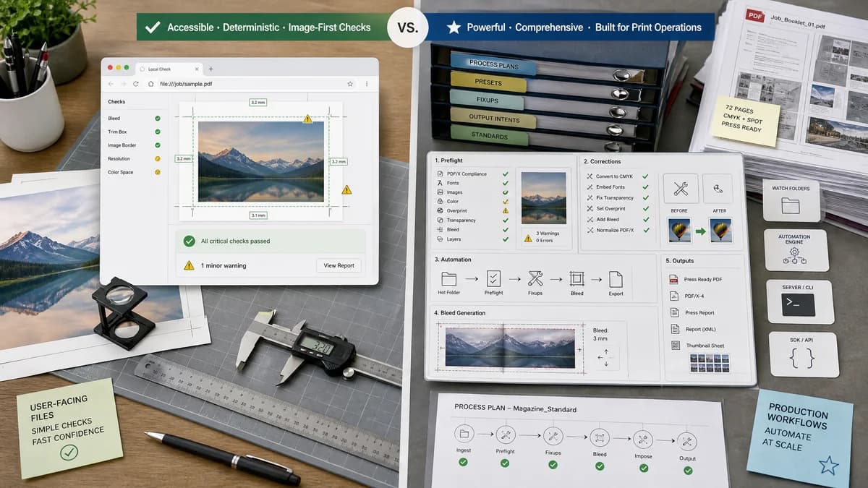
Task: Open PDF/X-4 in Outputs
Action: (688, 296)
